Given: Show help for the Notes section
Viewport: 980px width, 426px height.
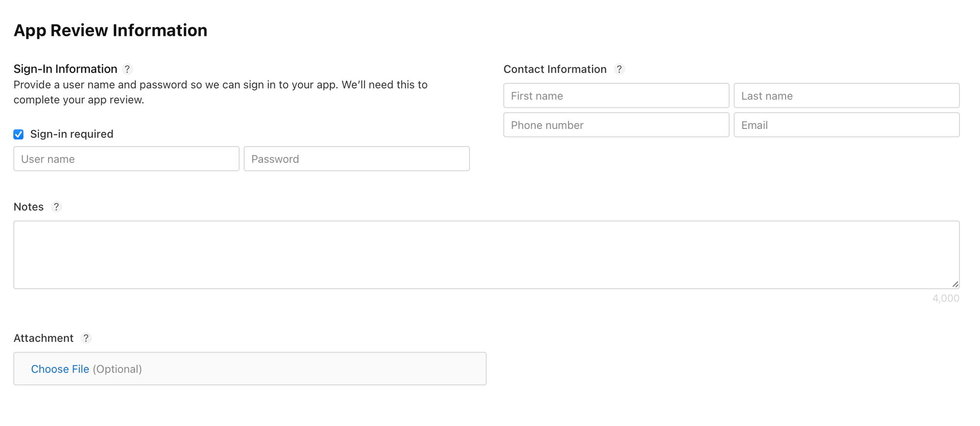Looking at the screenshot, I should click(x=56, y=207).
